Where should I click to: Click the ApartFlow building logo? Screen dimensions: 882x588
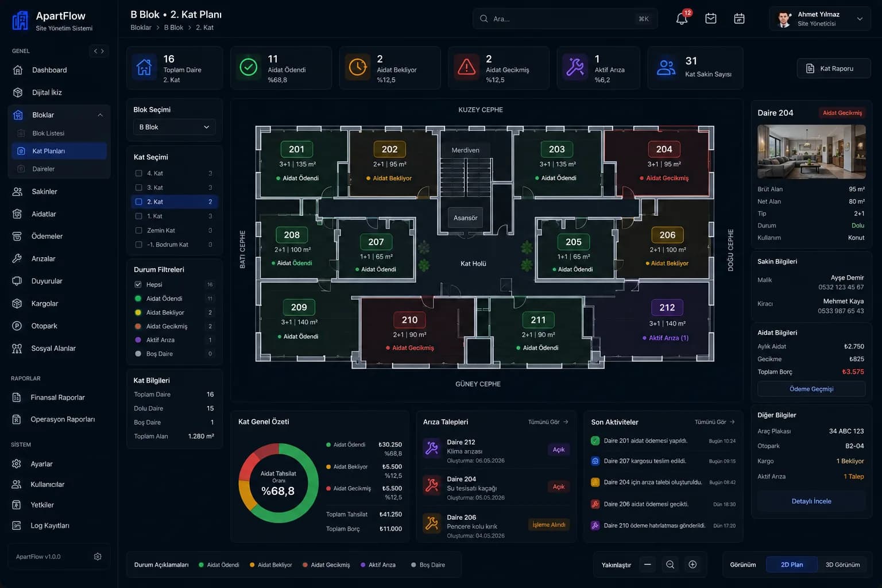(x=20, y=21)
